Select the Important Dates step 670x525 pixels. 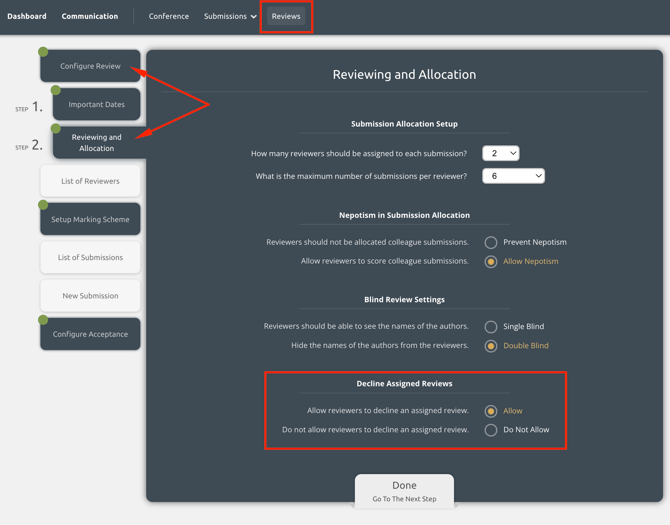click(x=97, y=104)
